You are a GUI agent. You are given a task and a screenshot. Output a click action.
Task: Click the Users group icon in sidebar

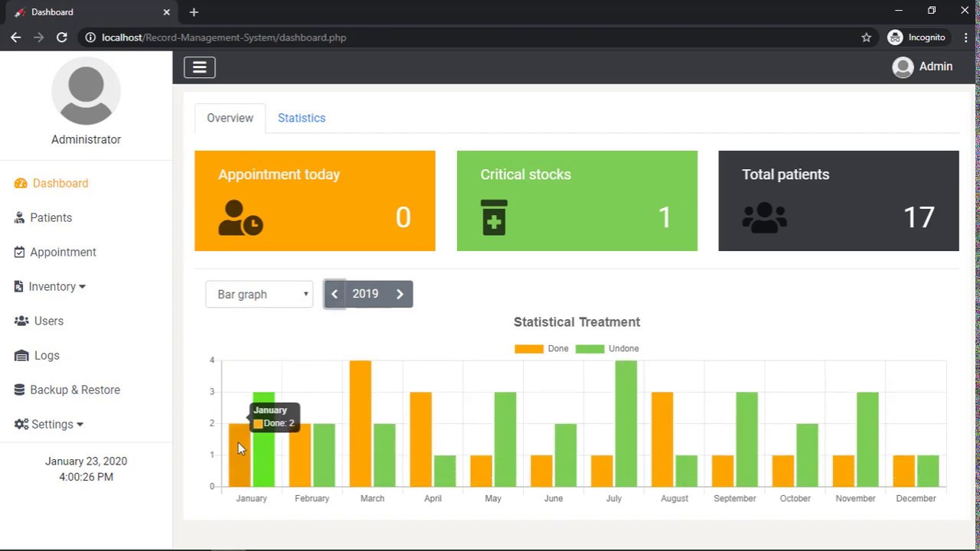coord(21,321)
